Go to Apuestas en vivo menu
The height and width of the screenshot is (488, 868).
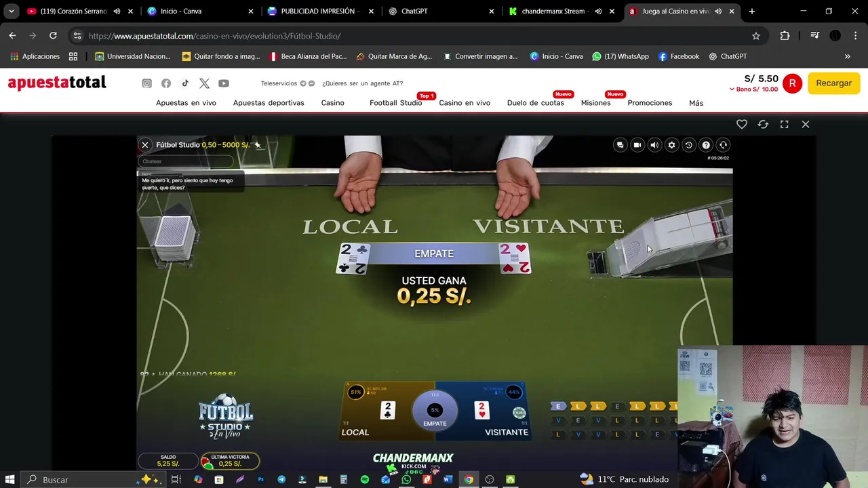click(x=186, y=103)
